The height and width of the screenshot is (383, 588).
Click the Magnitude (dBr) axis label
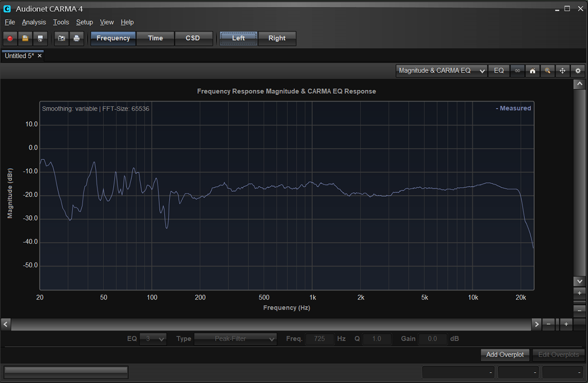10,193
